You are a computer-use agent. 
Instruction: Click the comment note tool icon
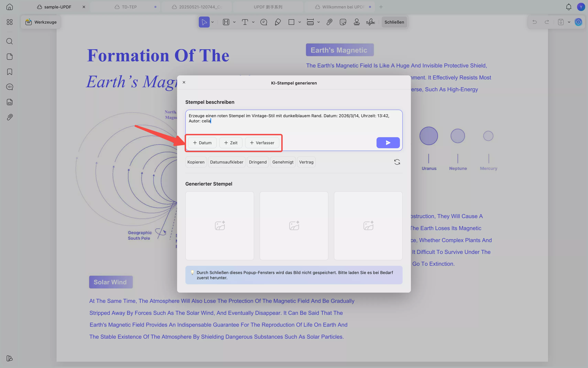[264, 22]
